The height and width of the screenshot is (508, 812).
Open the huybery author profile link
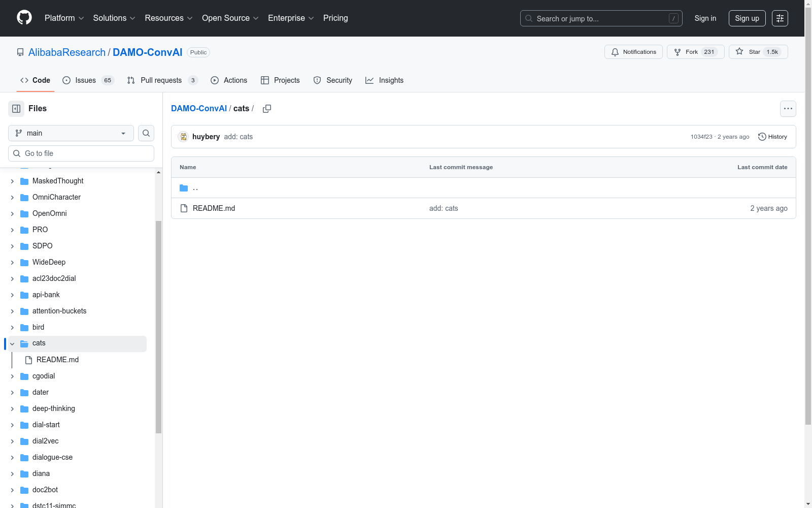pos(206,137)
